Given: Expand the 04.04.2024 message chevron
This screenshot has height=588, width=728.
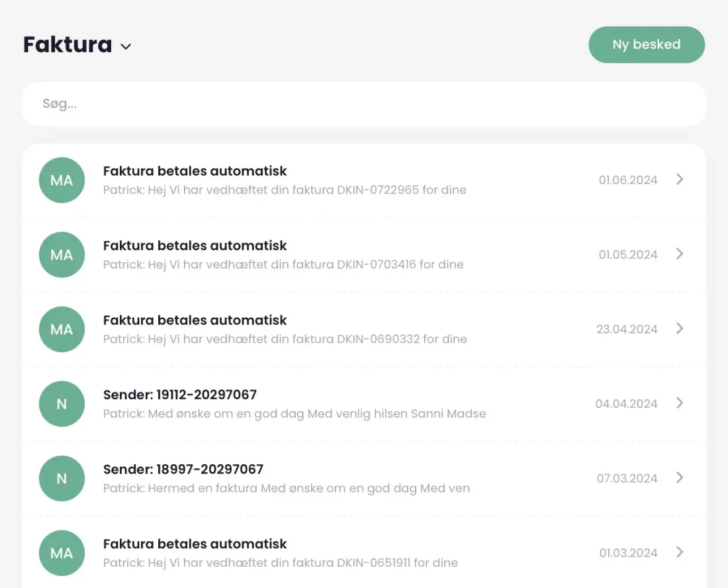Looking at the screenshot, I should (x=680, y=403).
